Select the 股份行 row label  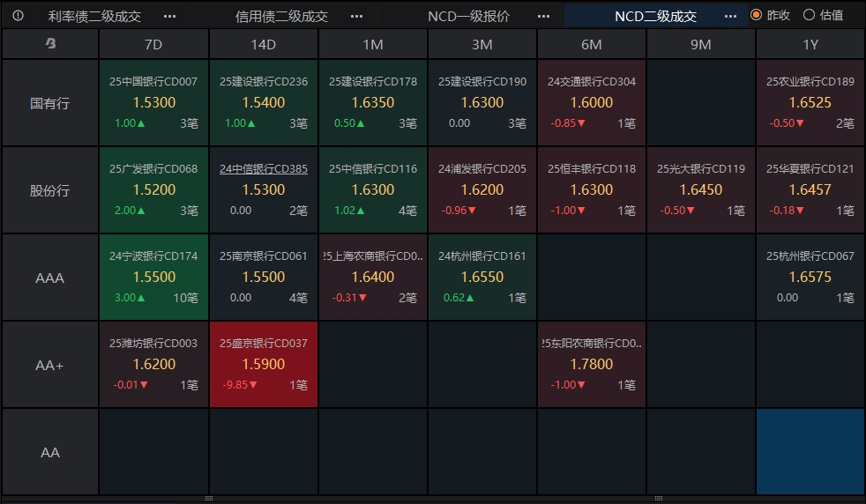pos(49,190)
